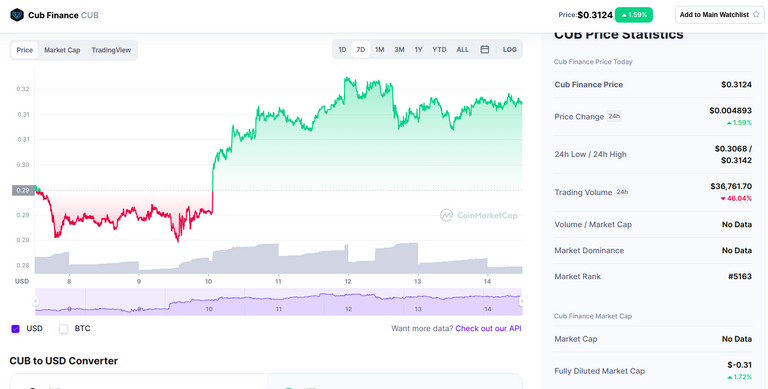This screenshot has height=389, width=768.
Task: Click the 24h badge beside Trading Volume
Action: tap(622, 192)
